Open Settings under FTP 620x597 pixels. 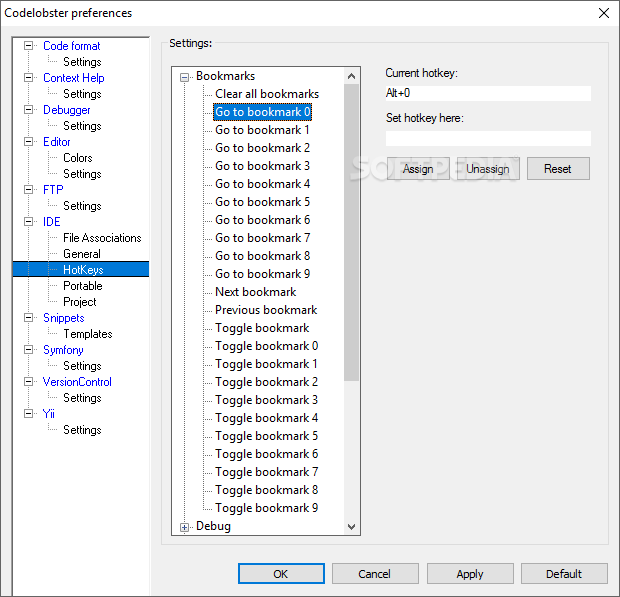tap(82, 206)
